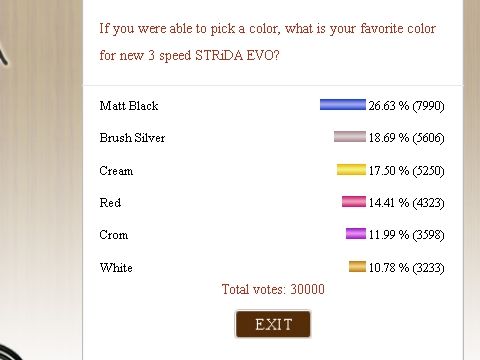Click the yellow Cream result bar
The image size is (480, 360).
pos(351,170)
